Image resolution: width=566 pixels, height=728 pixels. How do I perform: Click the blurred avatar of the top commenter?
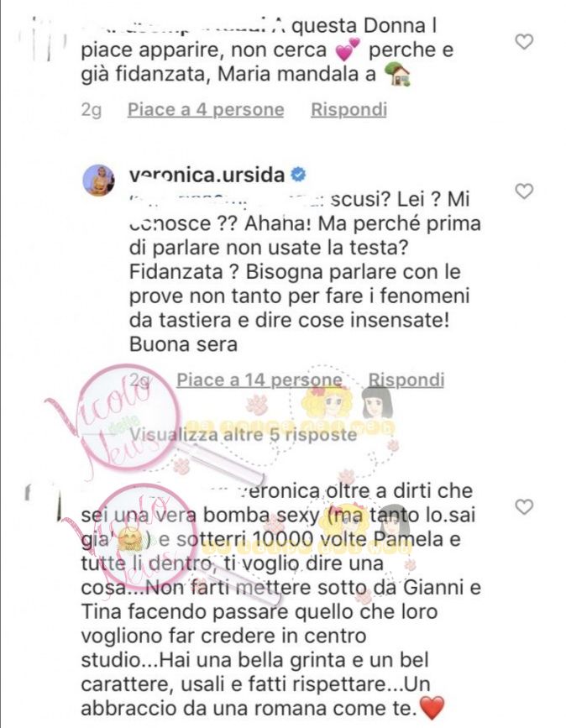tap(45, 39)
